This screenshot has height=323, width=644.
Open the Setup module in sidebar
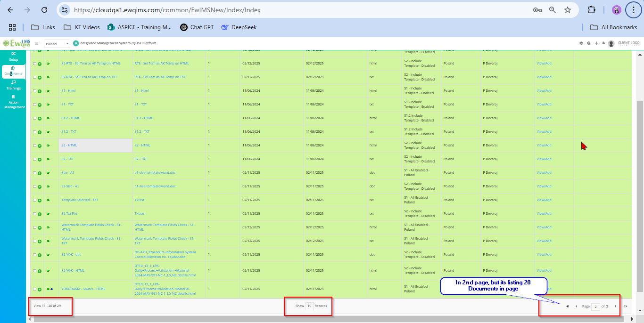(x=14, y=56)
